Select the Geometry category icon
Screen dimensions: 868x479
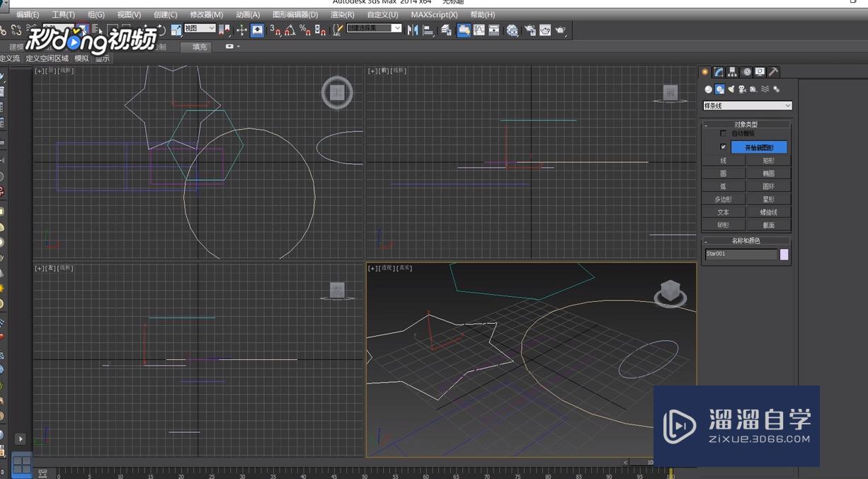(708, 89)
